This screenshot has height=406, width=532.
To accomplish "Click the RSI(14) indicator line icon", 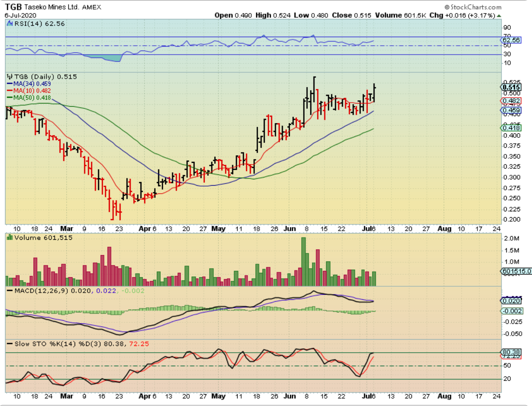I will click(x=10, y=24).
